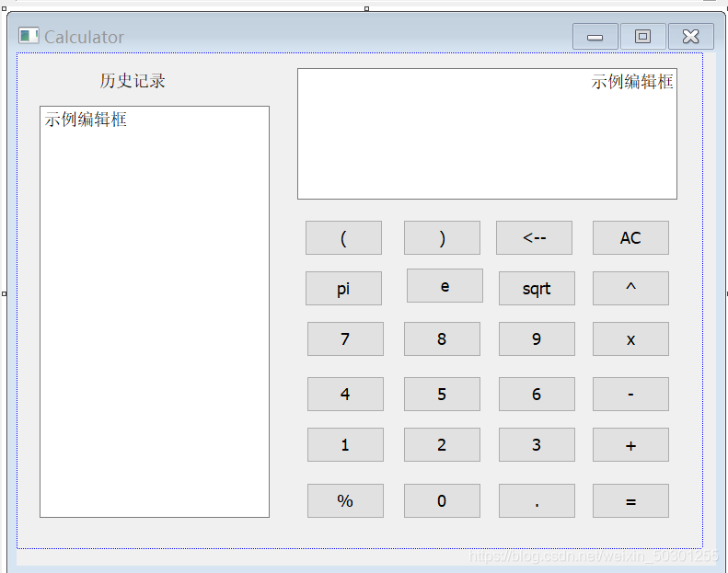Hit the backspace arrow button
The image size is (728, 573).
point(534,238)
